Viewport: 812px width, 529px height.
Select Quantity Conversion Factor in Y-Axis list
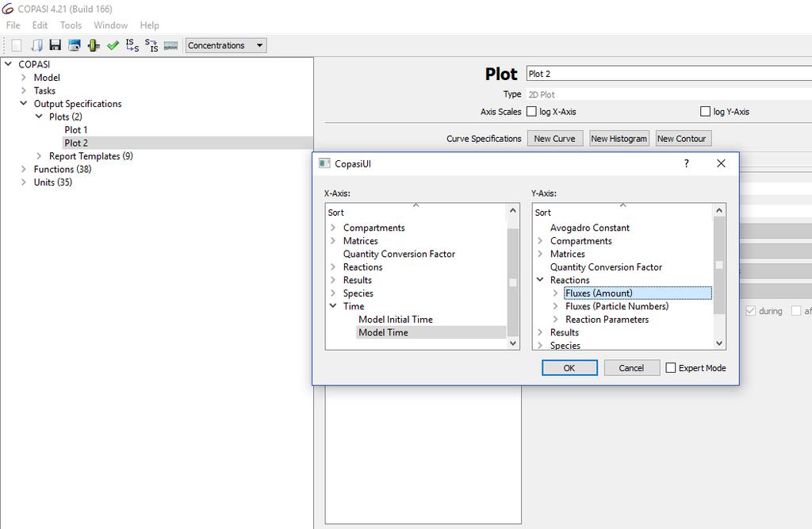(x=606, y=267)
